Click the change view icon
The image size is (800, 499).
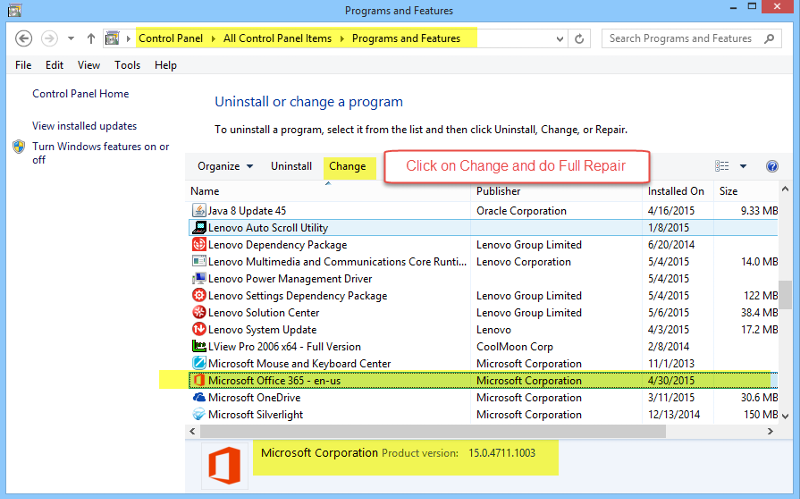click(721, 166)
